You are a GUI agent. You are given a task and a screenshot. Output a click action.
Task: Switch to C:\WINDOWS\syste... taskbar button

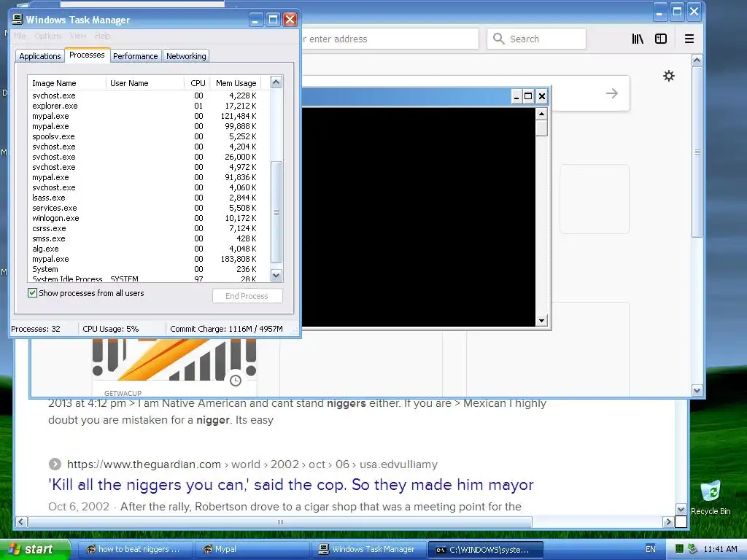click(485, 550)
